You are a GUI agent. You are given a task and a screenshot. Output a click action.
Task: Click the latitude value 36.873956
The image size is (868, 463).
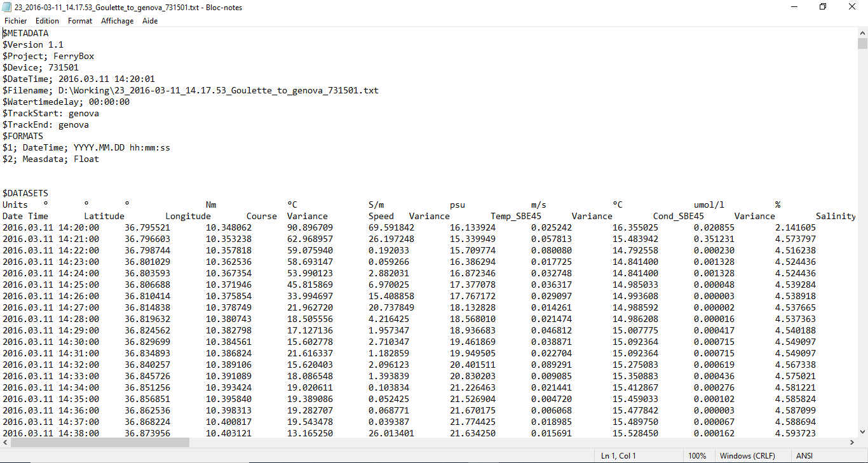coord(147,433)
